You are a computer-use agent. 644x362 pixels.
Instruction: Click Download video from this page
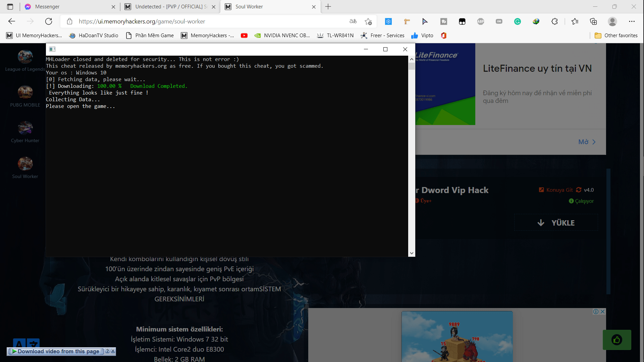click(55, 351)
